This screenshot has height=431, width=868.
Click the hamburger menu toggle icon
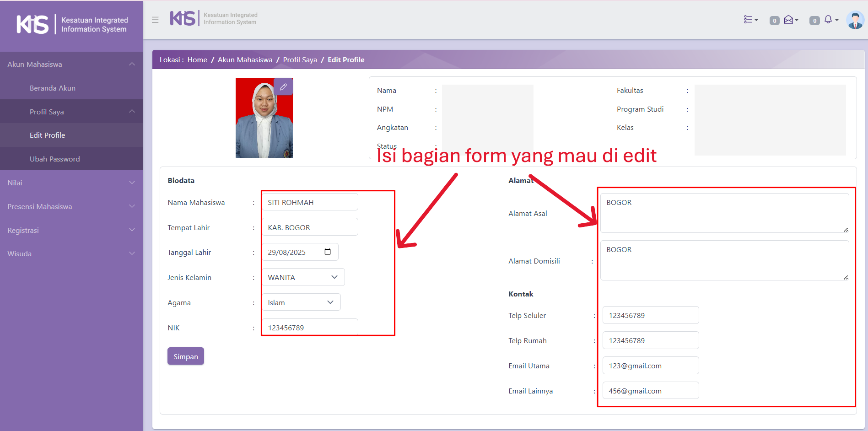[155, 20]
